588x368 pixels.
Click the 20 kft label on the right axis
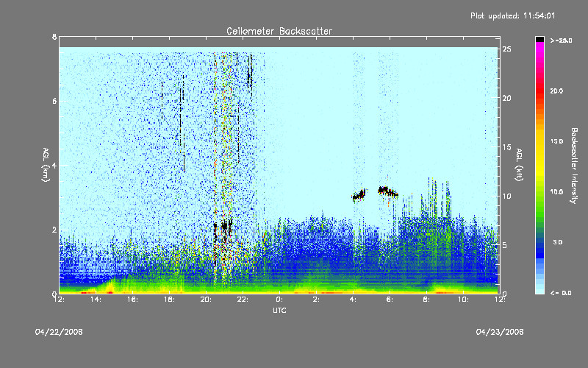[506, 98]
